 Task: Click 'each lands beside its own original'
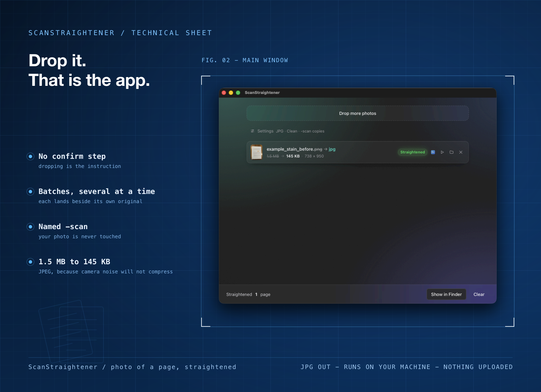click(x=90, y=201)
